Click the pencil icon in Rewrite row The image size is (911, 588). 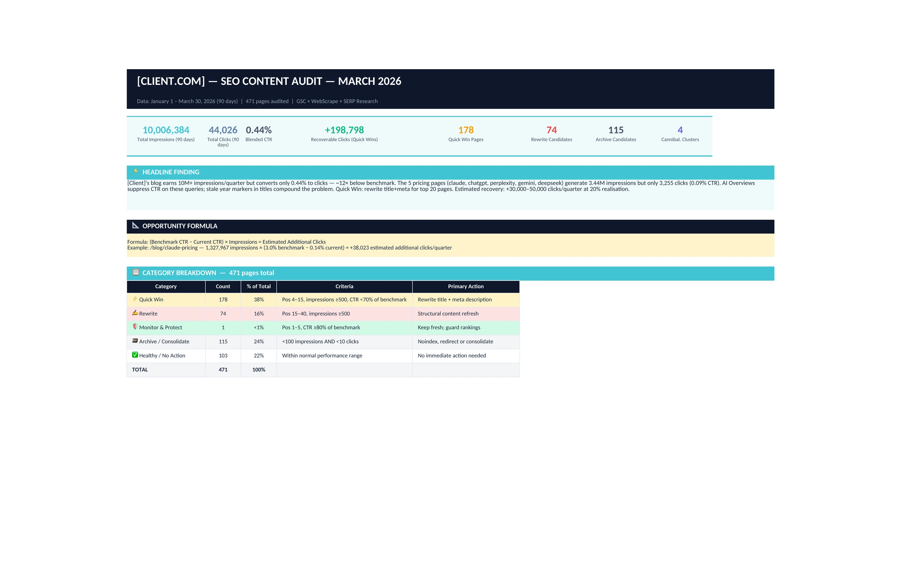point(135,313)
